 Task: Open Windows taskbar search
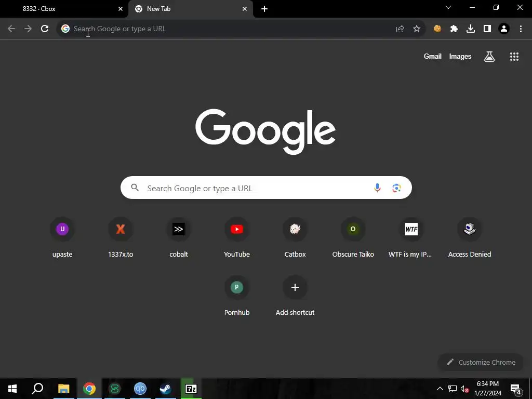click(37, 389)
